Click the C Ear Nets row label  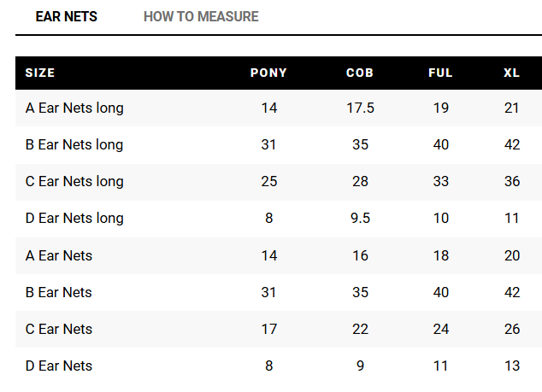[59, 329]
